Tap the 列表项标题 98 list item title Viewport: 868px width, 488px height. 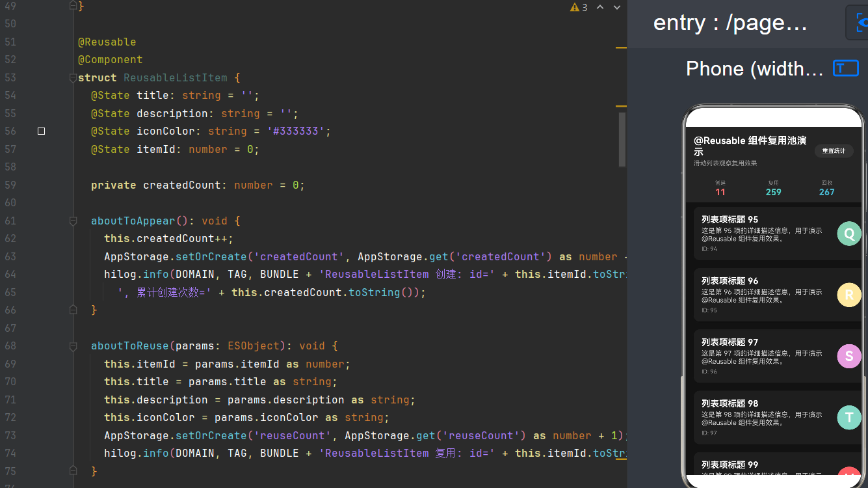tap(730, 403)
